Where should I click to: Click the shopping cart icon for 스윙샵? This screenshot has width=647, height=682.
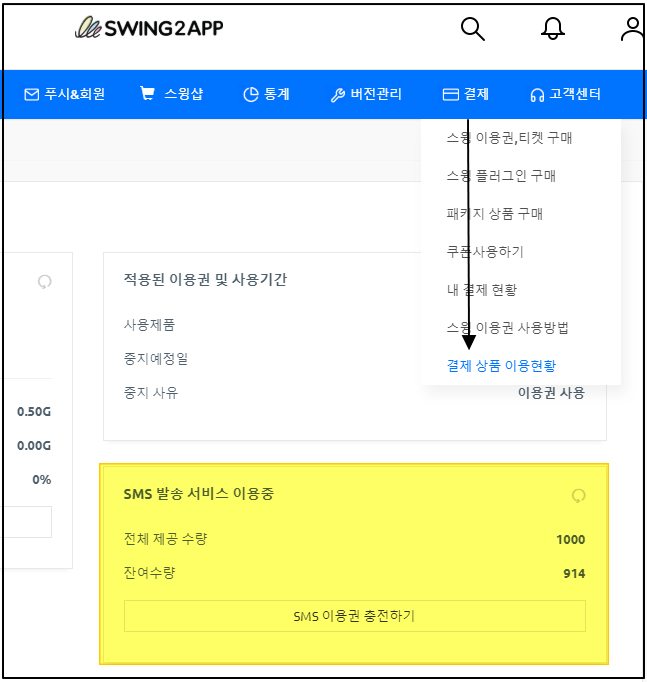tap(148, 95)
